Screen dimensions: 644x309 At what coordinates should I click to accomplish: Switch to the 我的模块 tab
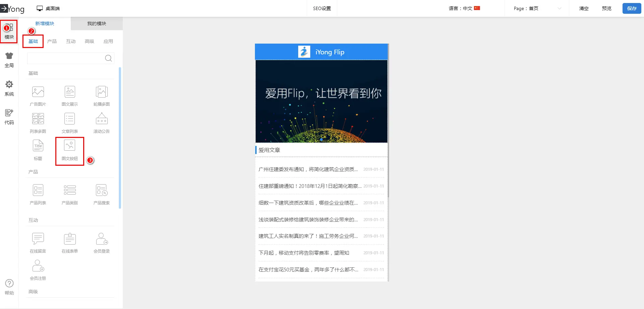coord(97,23)
